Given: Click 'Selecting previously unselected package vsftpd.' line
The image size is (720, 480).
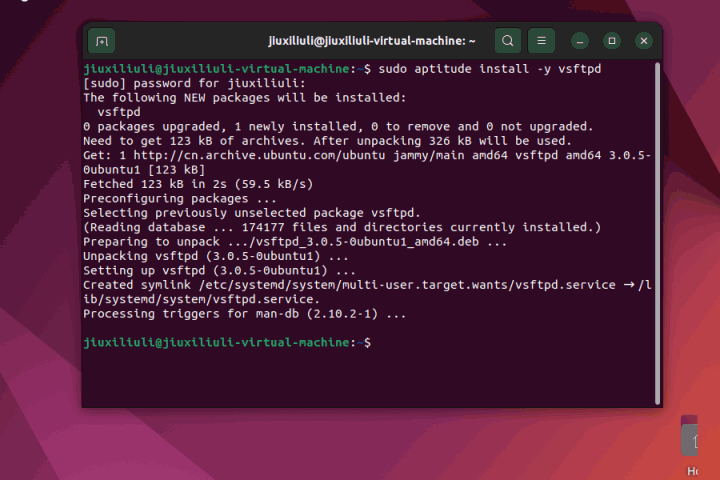Looking at the screenshot, I should tap(252, 213).
